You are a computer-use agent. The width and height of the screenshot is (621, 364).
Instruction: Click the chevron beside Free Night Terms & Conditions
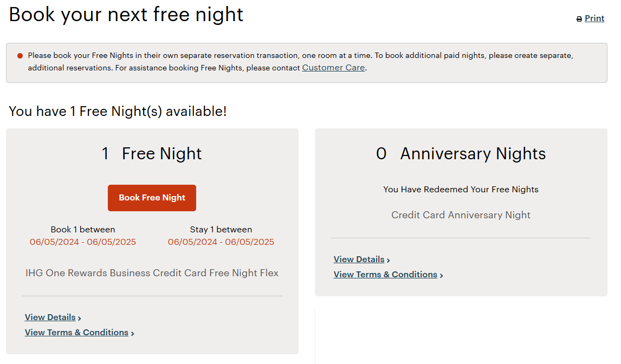132,333
